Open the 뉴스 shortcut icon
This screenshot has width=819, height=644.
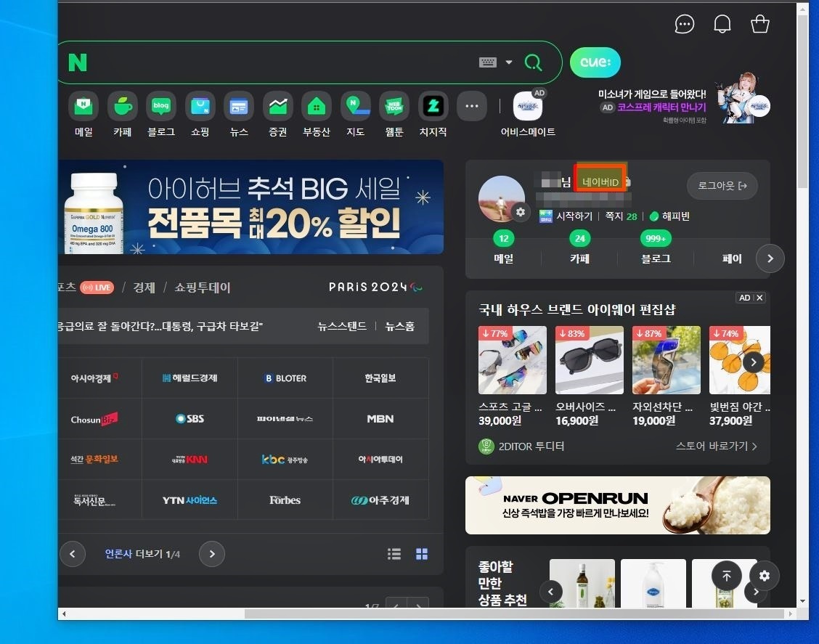tap(239, 106)
